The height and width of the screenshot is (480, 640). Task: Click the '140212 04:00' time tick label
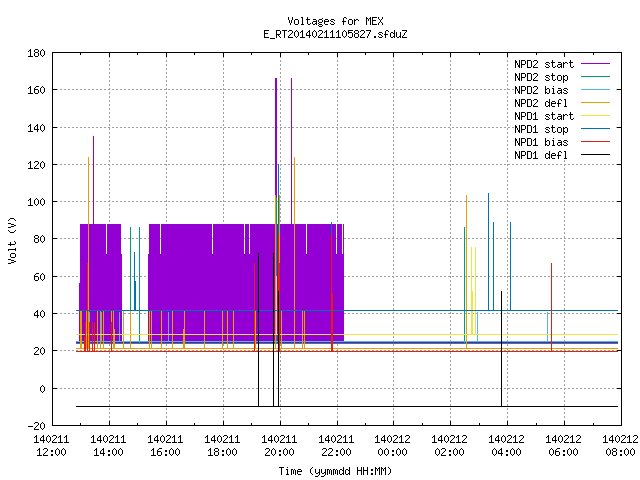point(506,446)
